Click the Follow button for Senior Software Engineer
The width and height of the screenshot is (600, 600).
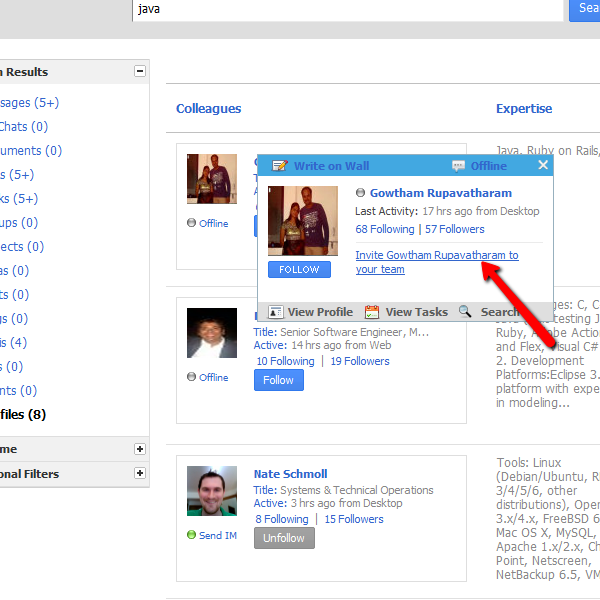coord(279,380)
